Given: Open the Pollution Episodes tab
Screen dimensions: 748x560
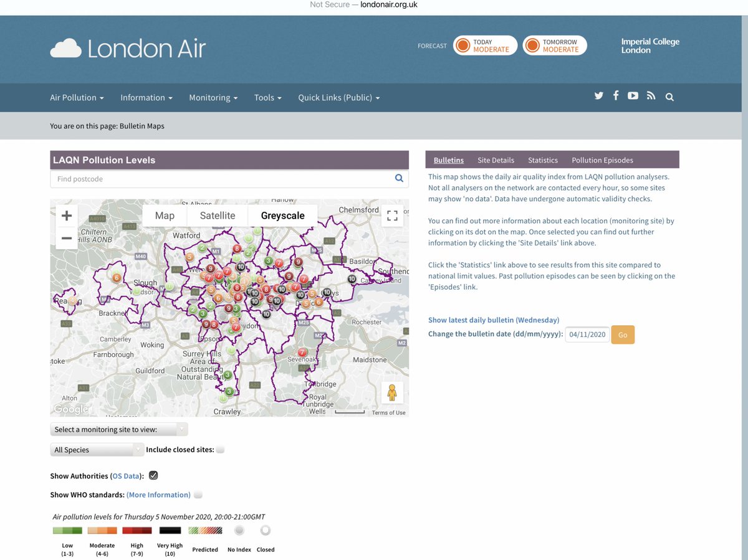Looking at the screenshot, I should 602,160.
